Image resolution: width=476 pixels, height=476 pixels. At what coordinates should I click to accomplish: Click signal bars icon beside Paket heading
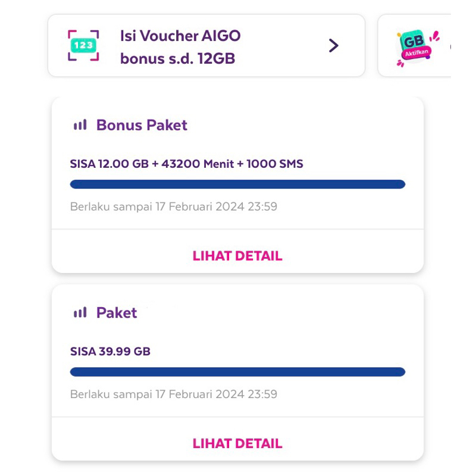pos(80,312)
